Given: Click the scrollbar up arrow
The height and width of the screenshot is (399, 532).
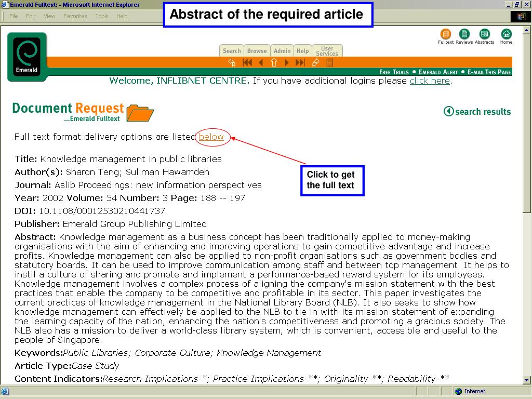Looking at the screenshot, I should click(527, 30).
